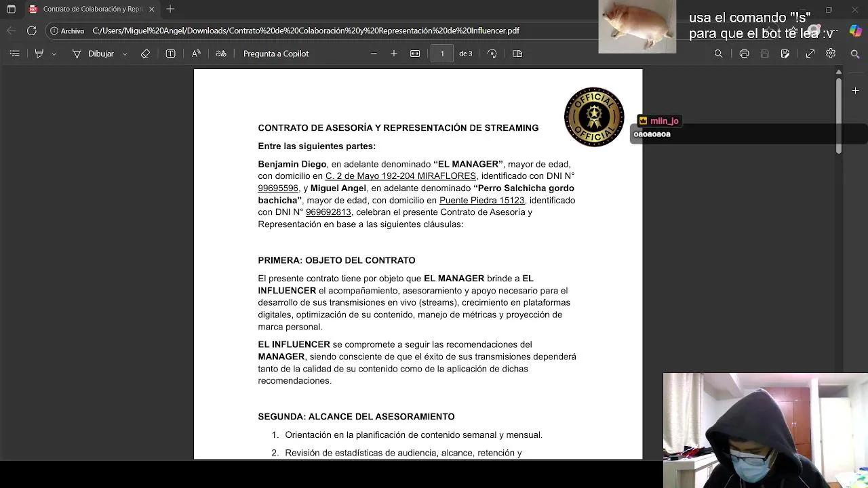Expand the Dibujar pen options arrow
Viewport: 868px width, 488px height.
coord(125,54)
